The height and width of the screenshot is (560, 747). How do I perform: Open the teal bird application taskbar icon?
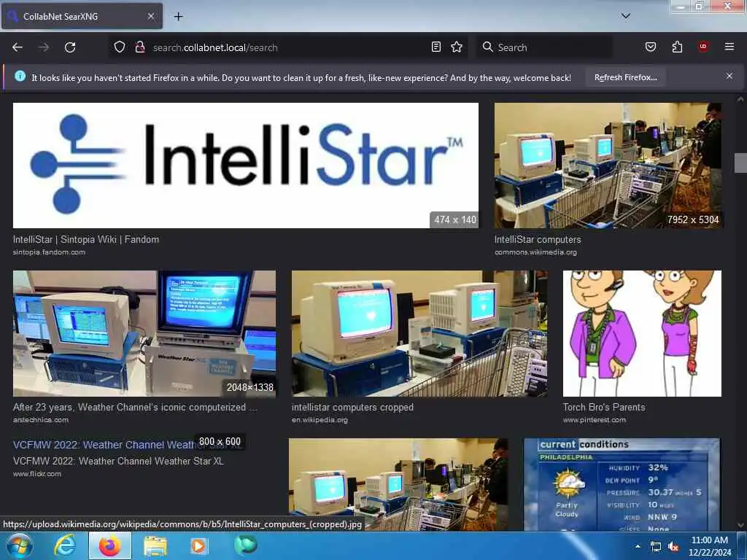246,545
